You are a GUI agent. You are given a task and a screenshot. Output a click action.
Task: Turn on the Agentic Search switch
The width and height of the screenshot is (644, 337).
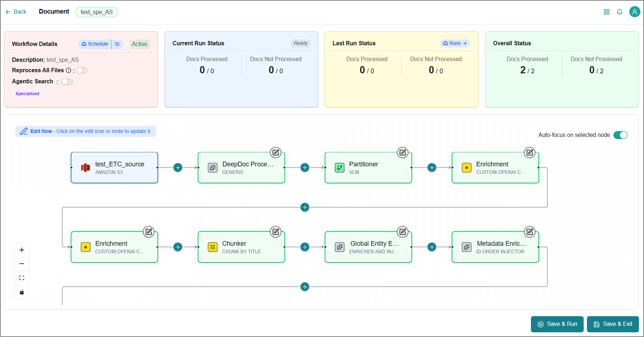coord(67,82)
